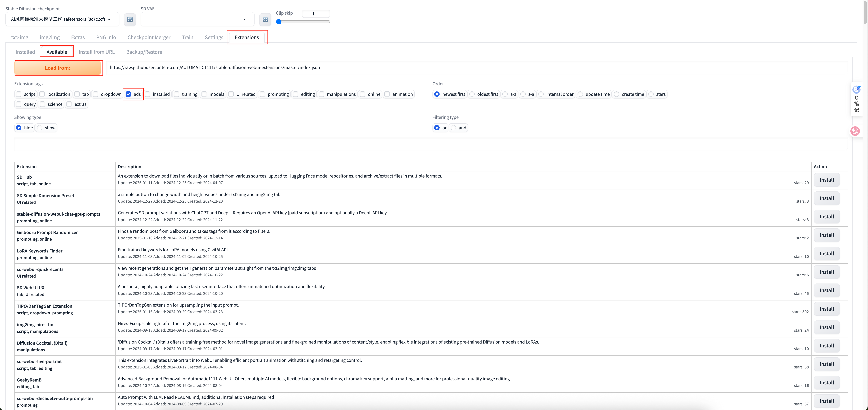Choose the show radio under Showing type
868x410 pixels.
coord(40,128)
